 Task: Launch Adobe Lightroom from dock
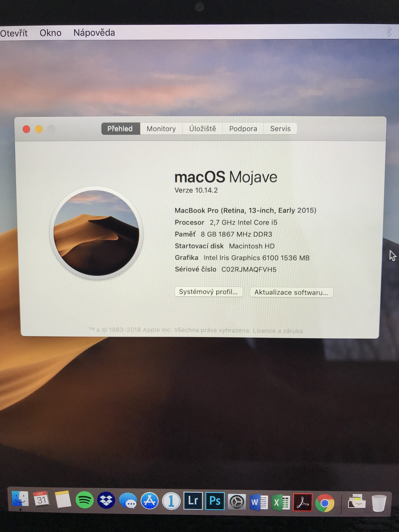193,501
